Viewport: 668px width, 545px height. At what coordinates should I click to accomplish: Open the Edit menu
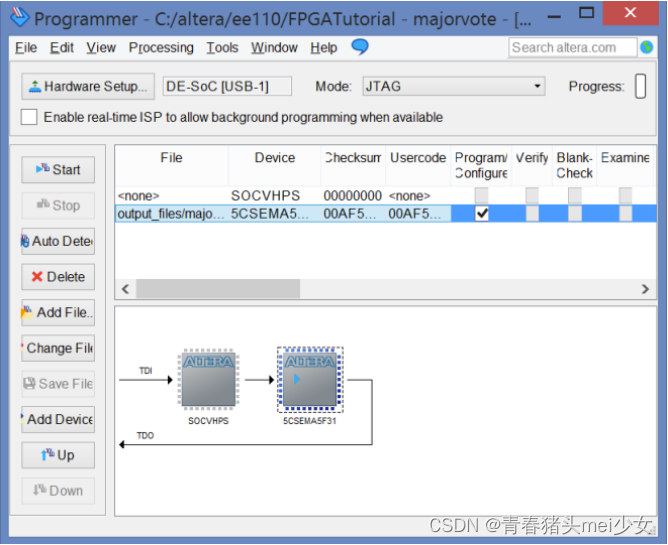(x=62, y=48)
